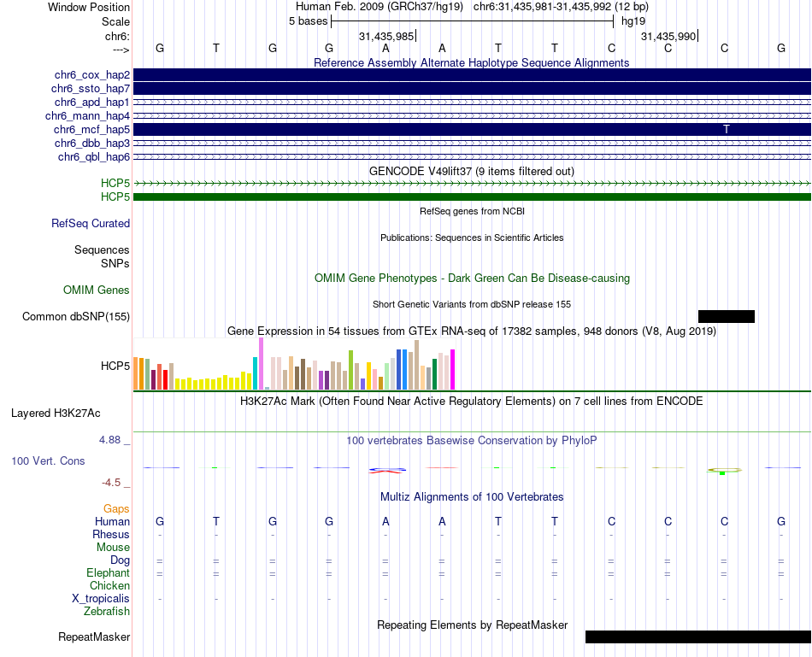
Task: Click the Dog species label
Action: coord(120,560)
